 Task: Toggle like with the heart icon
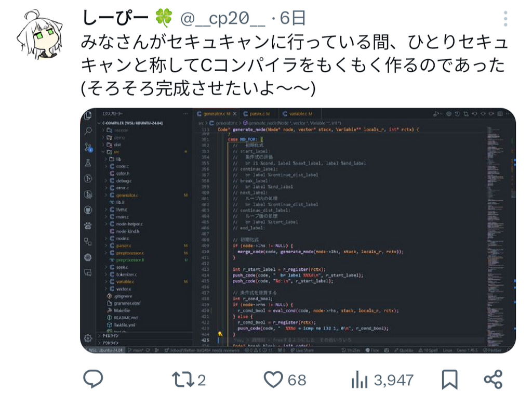tap(273, 380)
